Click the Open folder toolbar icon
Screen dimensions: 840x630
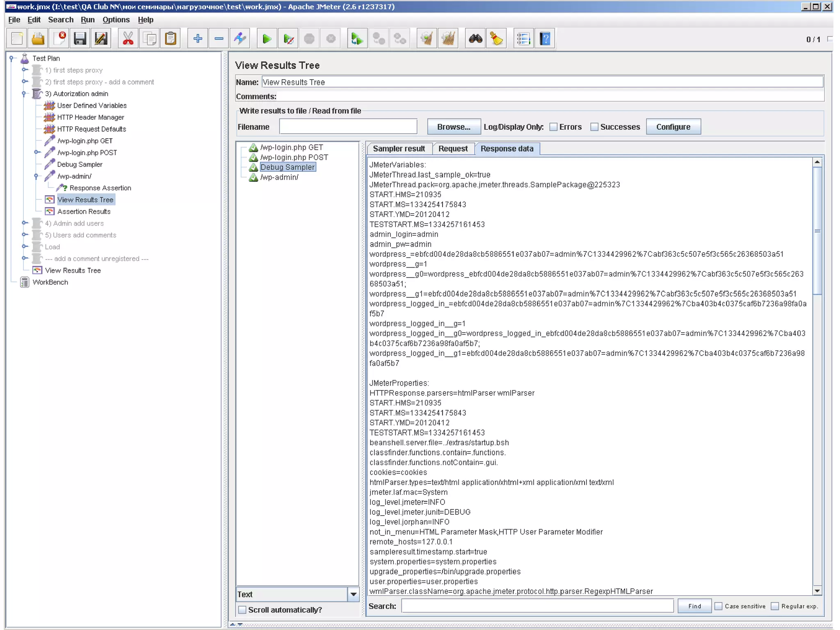pyautogui.click(x=38, y=39)
